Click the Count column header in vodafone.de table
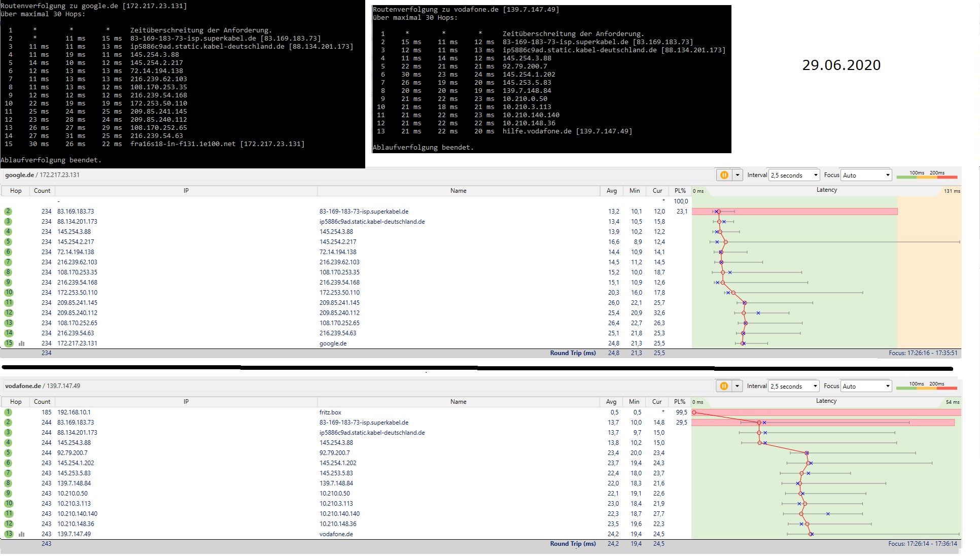Viewport: 980px width, 560px height. (x=42, y=402)
